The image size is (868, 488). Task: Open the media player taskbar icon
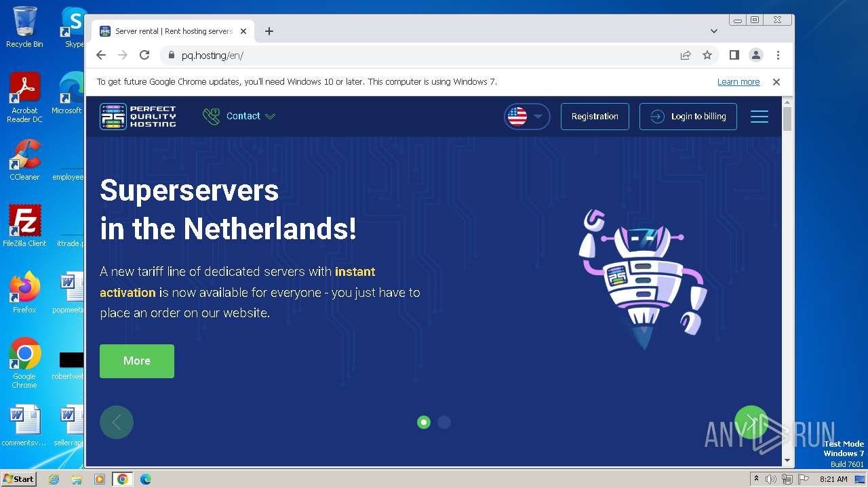point(100,479)
